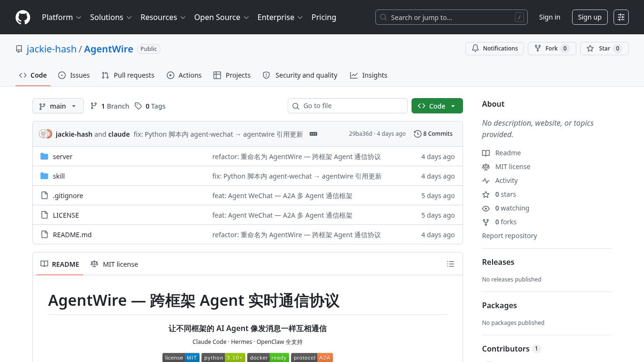Click the eye icon next to 0 watching
Image resolution: width=644 pixels, height=362 pixels.
click(x=486, y=208)
